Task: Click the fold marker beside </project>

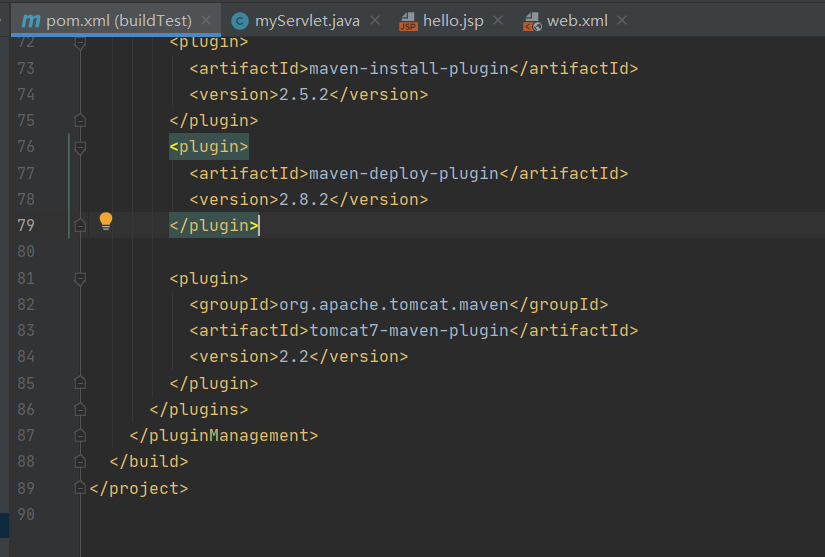Action: click(x=80, y=488)
